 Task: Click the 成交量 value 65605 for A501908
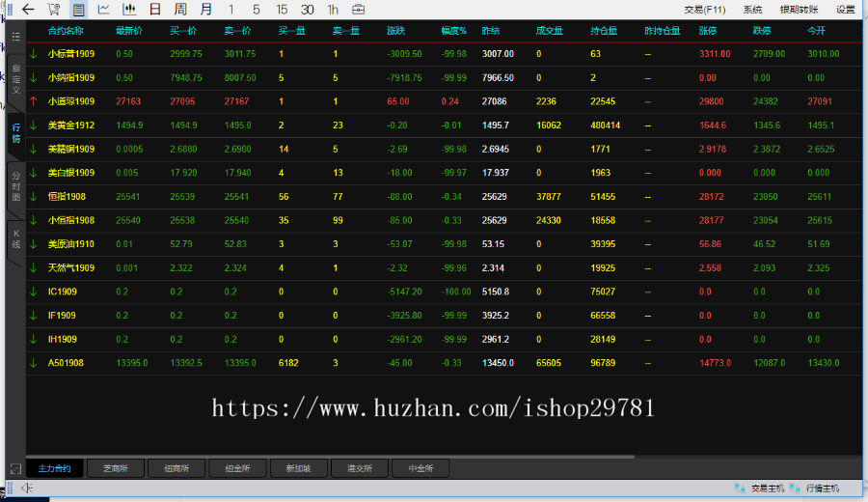point(549,363)
